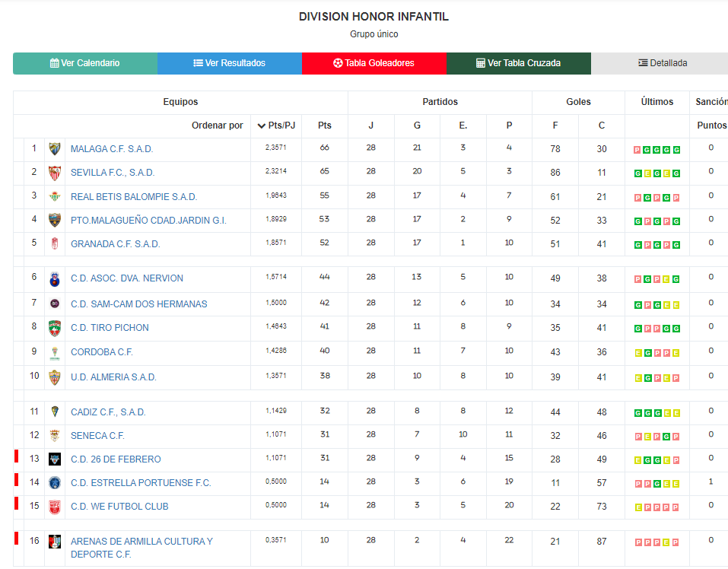Click last result badge P in Real Betis row

pyautogui.click(x=676, y=198)
